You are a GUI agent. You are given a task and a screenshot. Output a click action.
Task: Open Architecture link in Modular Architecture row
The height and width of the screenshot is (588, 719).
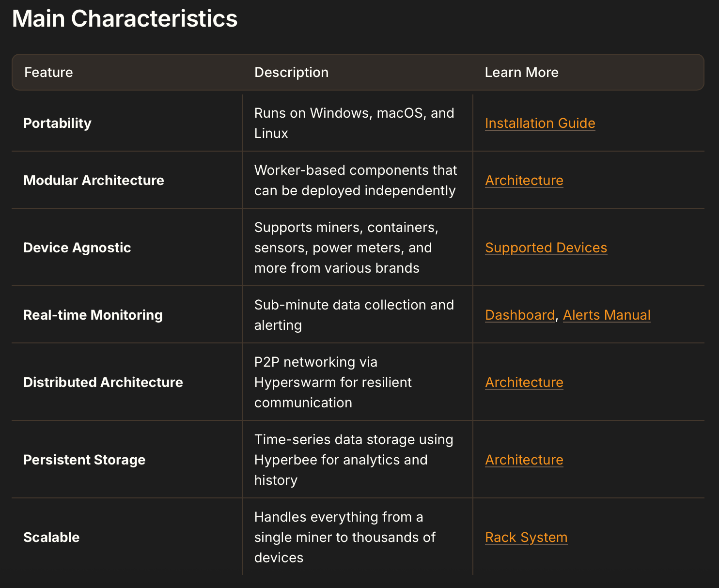pyautogui.click(x=524, y=180)
